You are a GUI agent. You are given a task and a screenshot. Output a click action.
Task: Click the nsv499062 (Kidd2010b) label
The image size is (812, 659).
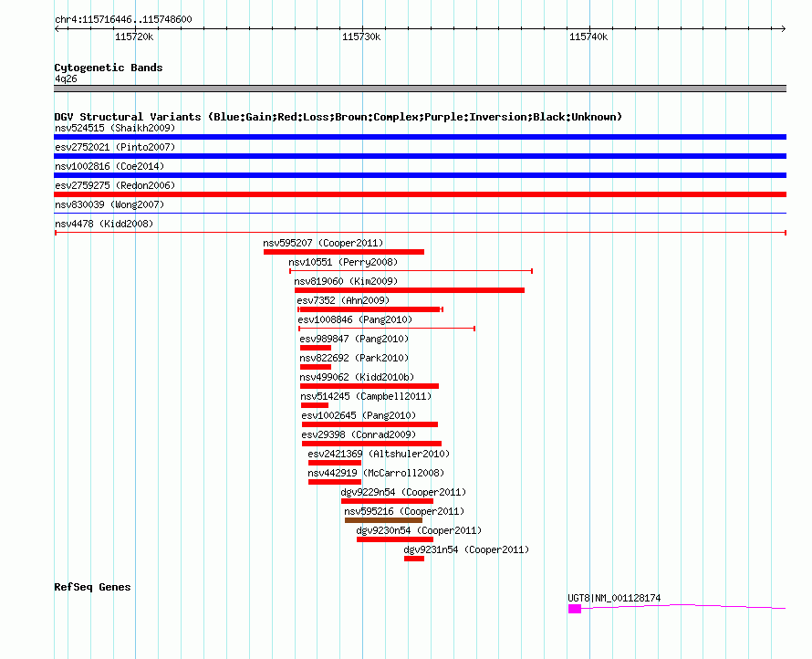tap(357, 377)
